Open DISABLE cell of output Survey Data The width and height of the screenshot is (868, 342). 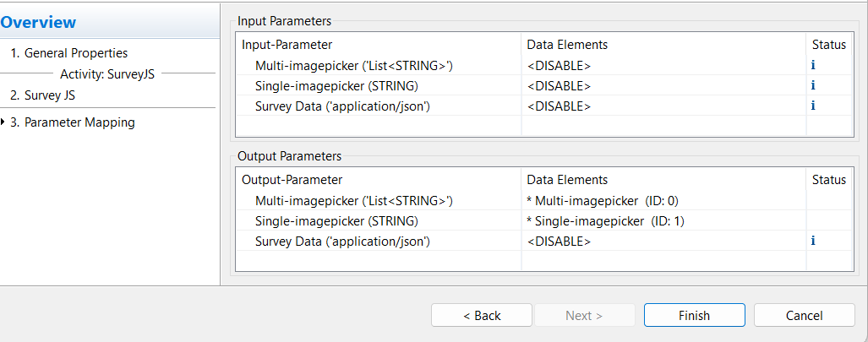(663, 241)
